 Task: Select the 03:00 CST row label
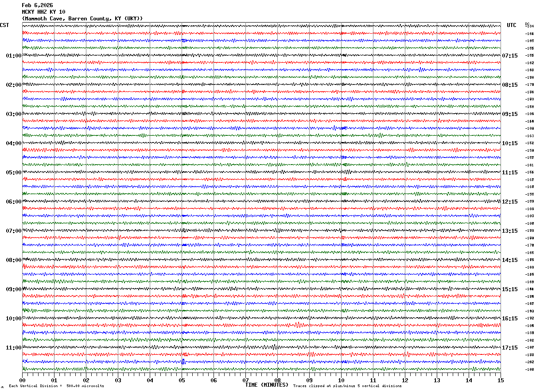point(14,114)
